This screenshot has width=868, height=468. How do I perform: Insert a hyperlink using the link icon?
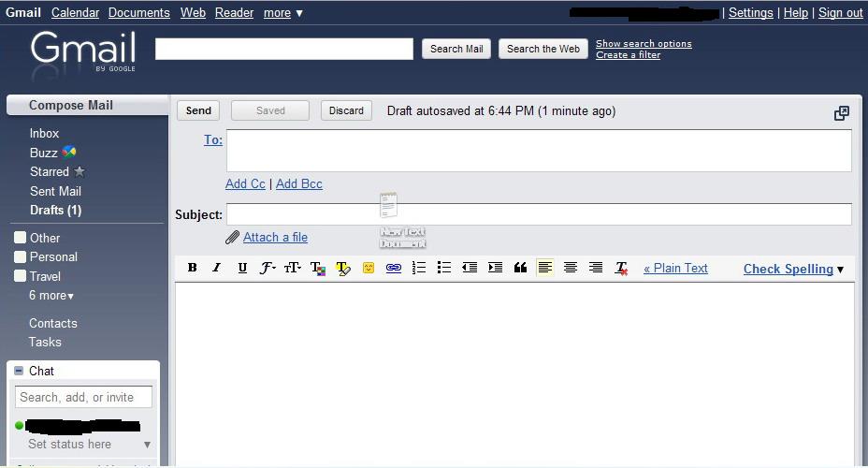(x=394, y=268)
